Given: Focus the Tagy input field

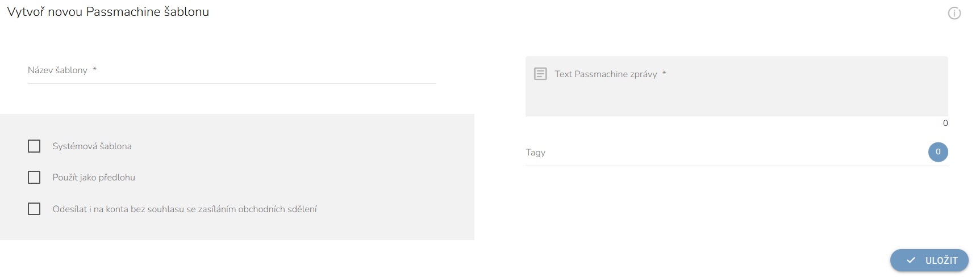Looking at the screenshot, I should click(x=726, y=153).
